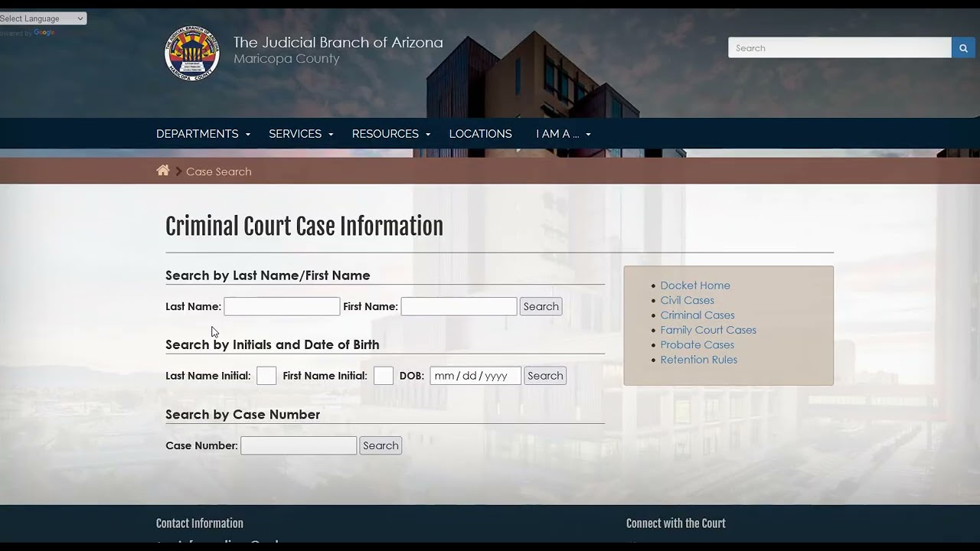Screen dimensions: 980x551
Task: Click the Contact Information footer heading
Action: (x=200, y=523)
